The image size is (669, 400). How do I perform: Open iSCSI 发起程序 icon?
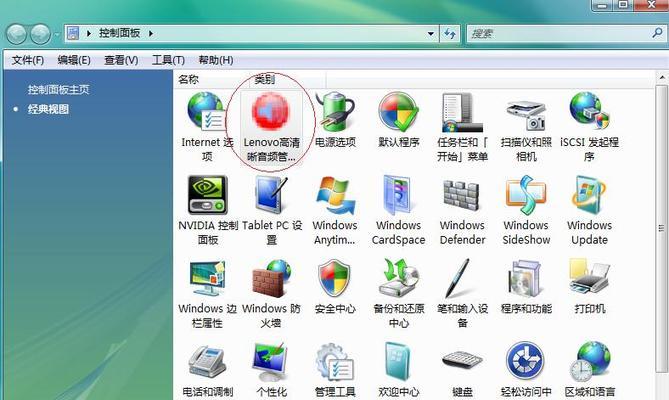(590, 111)
